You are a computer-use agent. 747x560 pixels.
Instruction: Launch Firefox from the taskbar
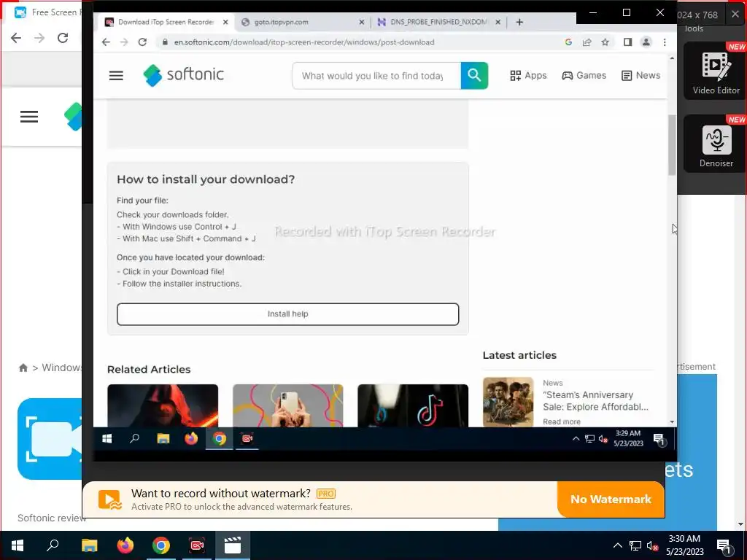click(x=125, y=545)
